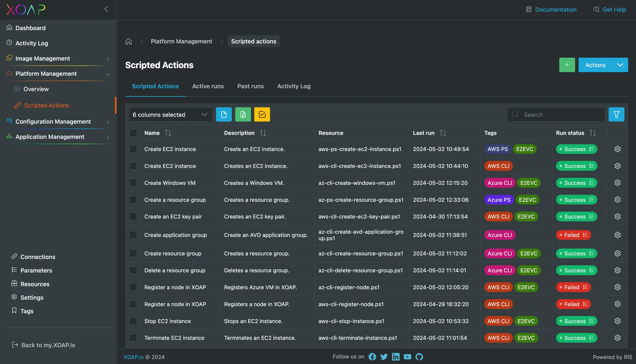Open the 6 columns selected dropdown
Image resolution: width=636 pixels, height=364 pixels.
170,114
